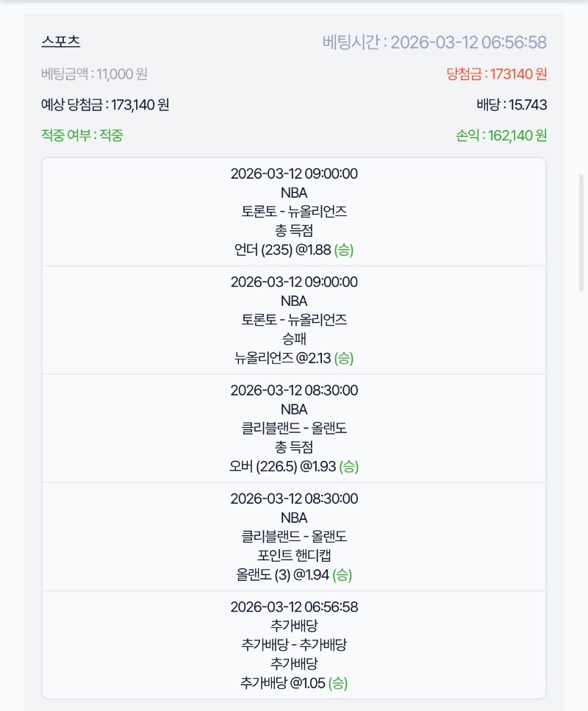Click the betting time 2026-03-12 06:56:58 text
This screenshot has width=588, height=711.
434,42
